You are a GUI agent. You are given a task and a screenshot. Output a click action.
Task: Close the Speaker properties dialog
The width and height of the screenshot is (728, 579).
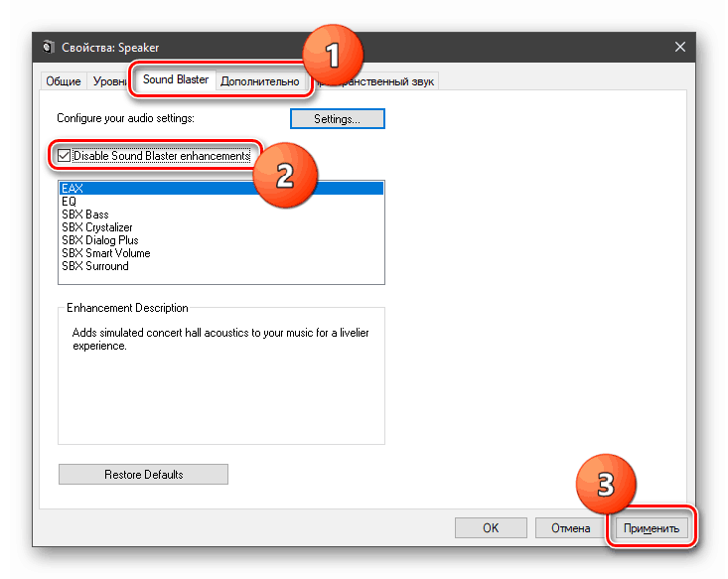(x=679, y=47)
